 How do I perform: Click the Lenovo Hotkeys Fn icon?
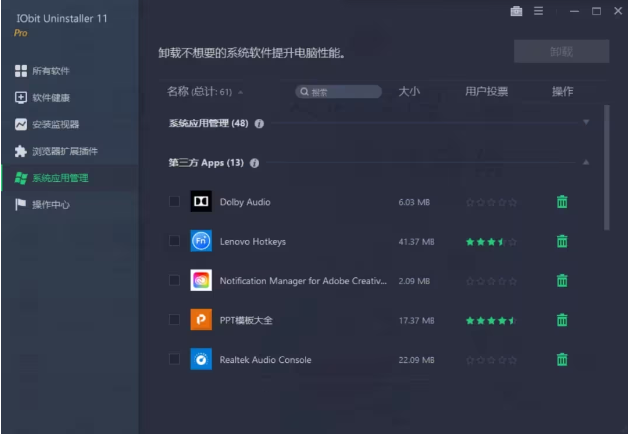[x=201, y=241]
